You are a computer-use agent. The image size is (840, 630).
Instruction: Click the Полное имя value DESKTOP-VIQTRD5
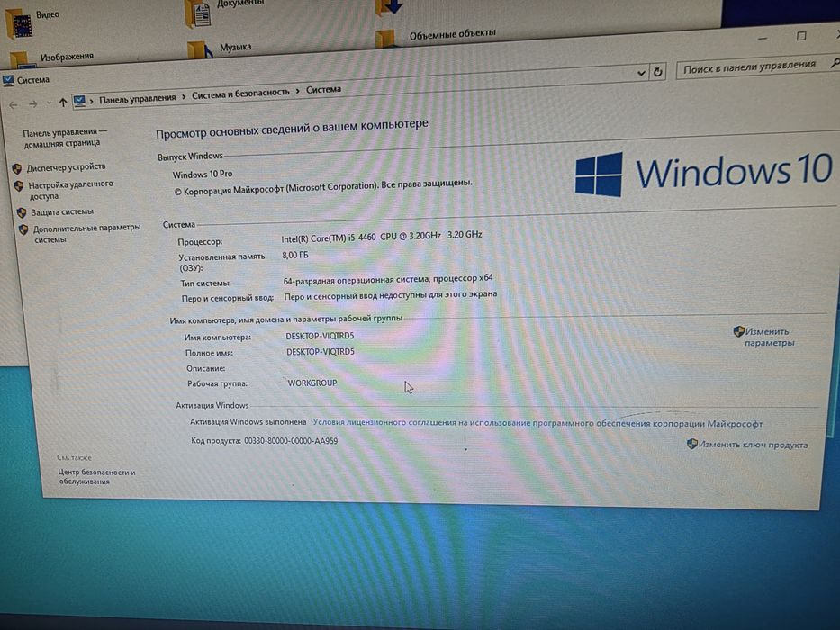[x=321, y=352]
